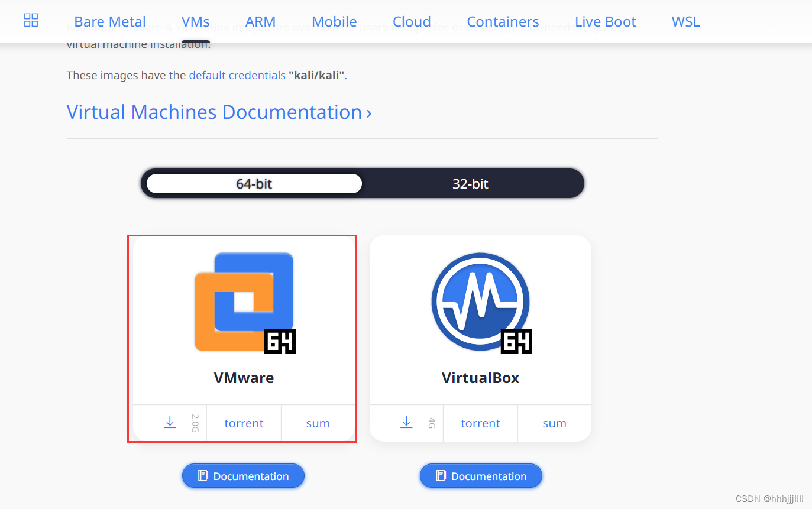Open the default credentials link
This screenshot has height=509, width=812.
[237, 75]
